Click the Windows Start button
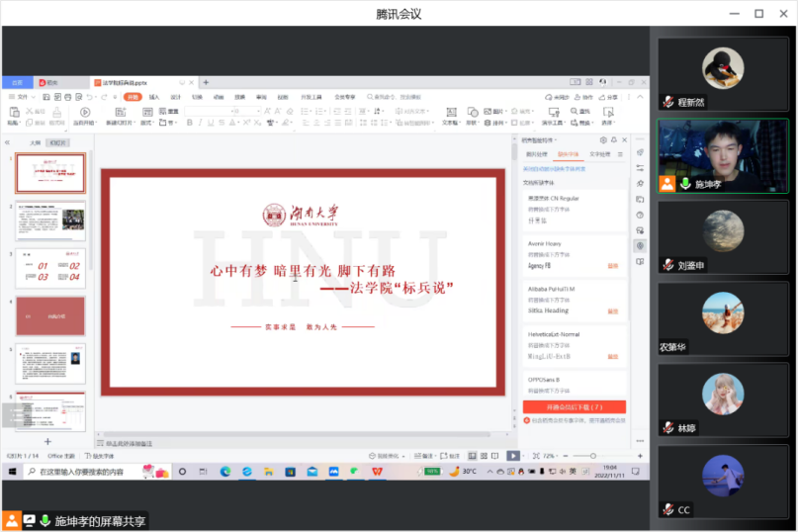 [x=12, y=472]
